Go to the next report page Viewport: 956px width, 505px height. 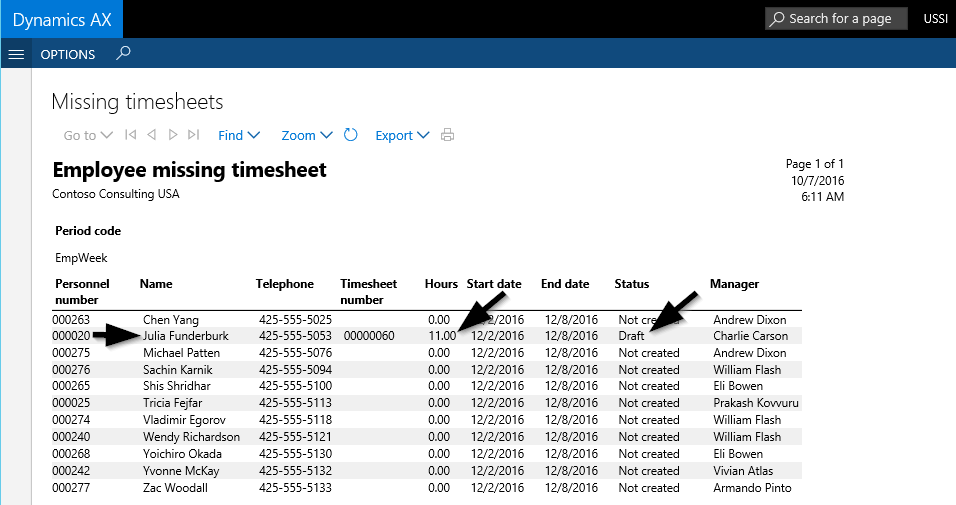coord(173,135)
